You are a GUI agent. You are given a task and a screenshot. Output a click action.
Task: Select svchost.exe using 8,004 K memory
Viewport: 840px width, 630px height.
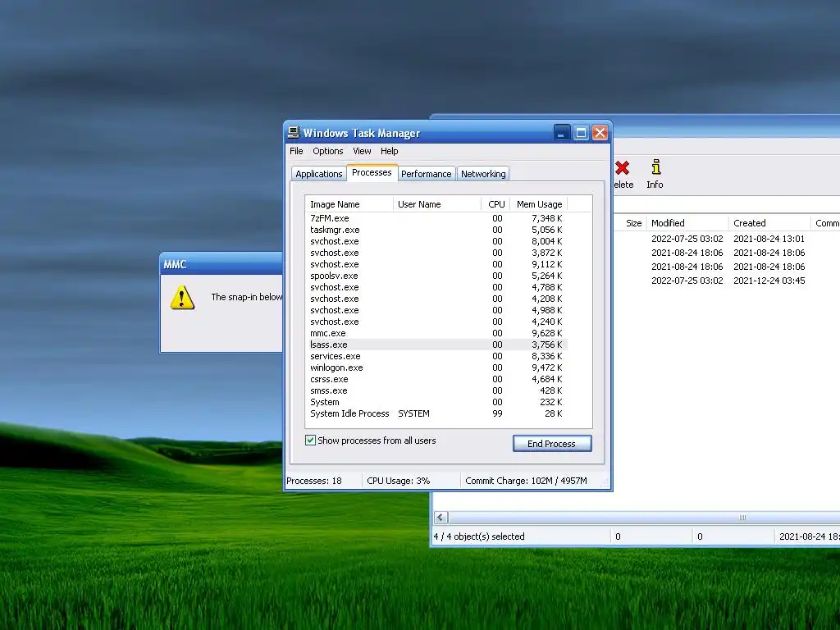coord(436,241)
